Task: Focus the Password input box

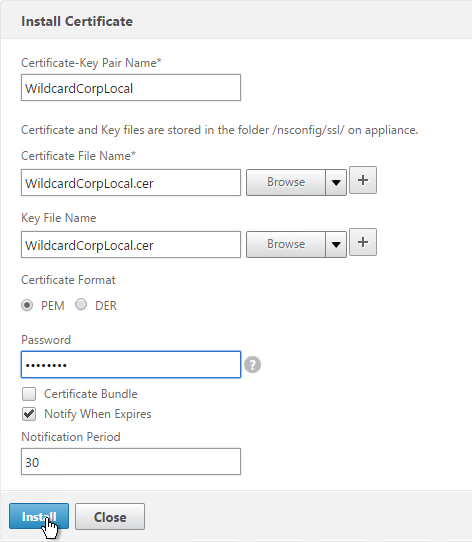Action: coord(131,365)
